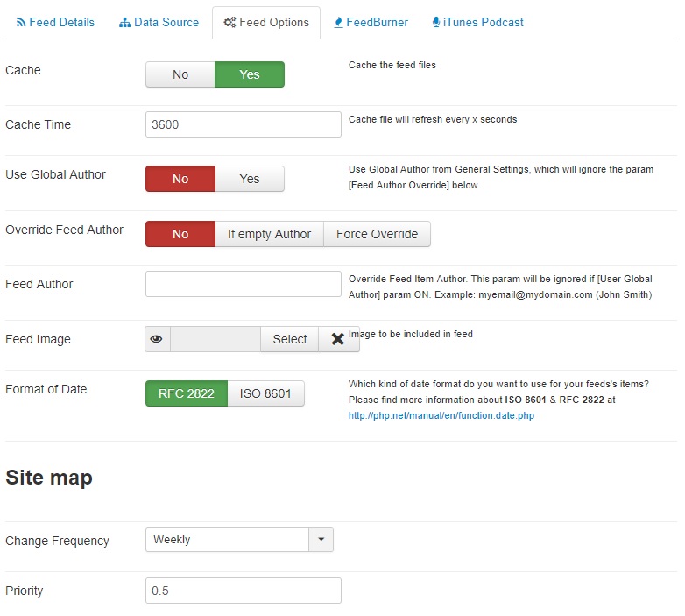Choose Force Override for feed author
This screenshot has height=616, width=685.
377,234
